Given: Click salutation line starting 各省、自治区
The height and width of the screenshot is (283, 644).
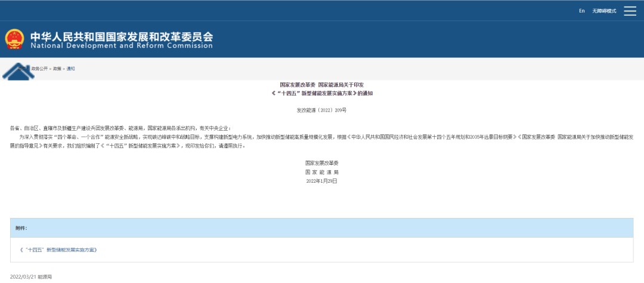Looking at the screenshot, I should (119, 128).
